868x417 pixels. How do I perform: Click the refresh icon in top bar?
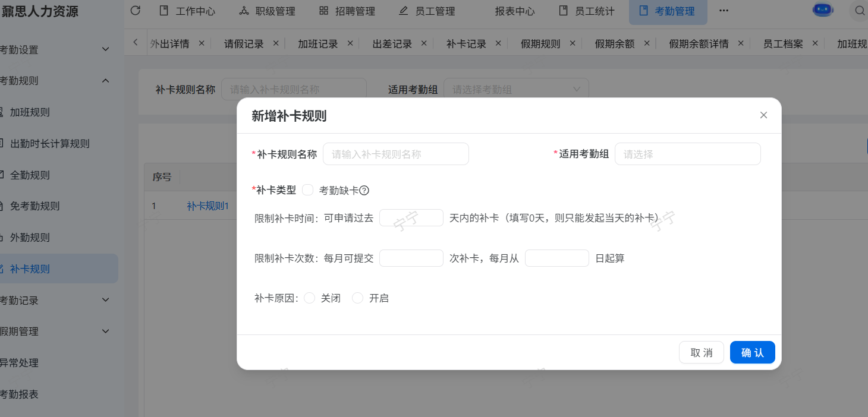(x=135, y=11)
